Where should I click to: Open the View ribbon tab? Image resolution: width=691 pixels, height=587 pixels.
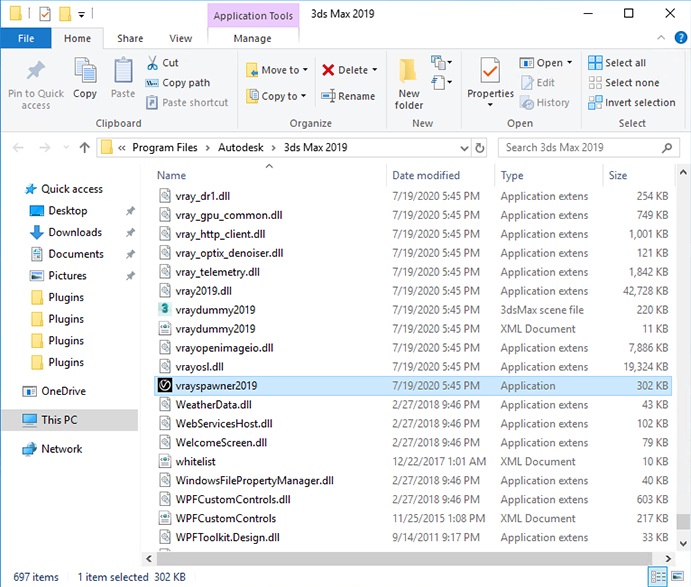point(181,38)
